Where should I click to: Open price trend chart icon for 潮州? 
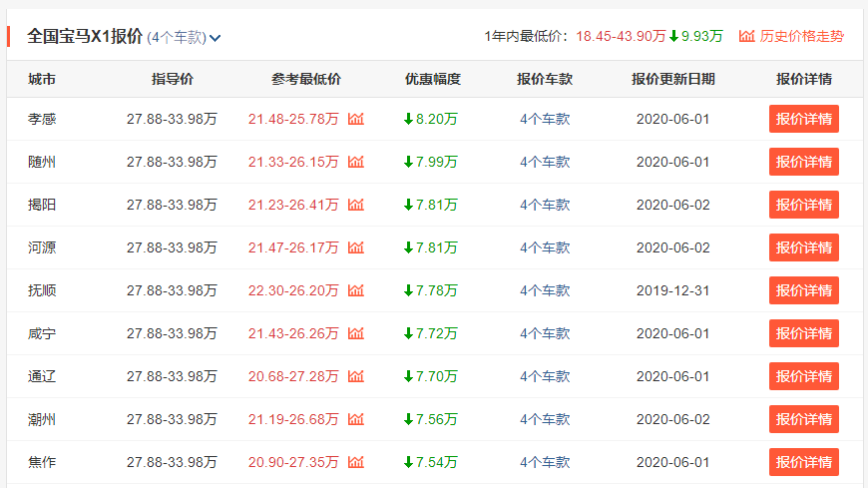pyautogui.click(x=356, y=419)
